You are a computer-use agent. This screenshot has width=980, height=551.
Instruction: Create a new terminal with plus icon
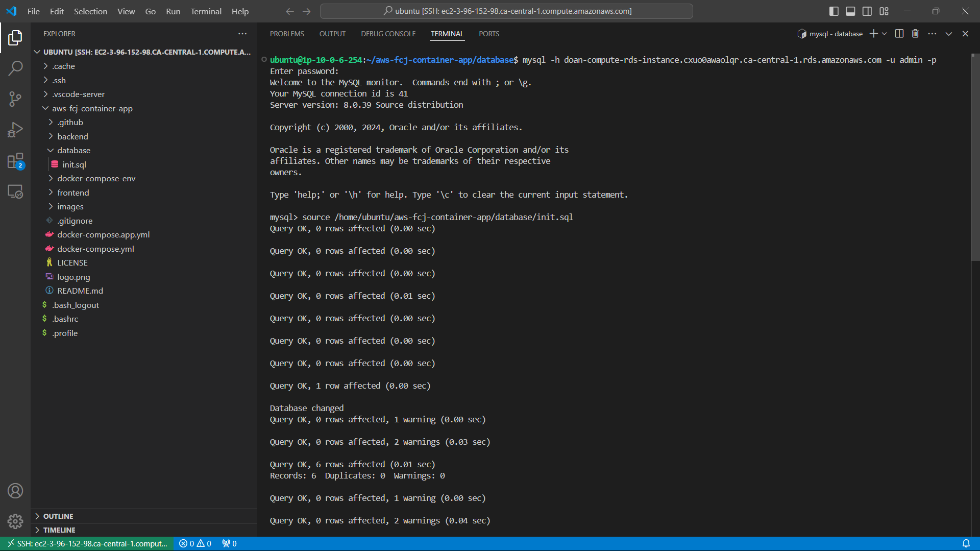pyautogui.click(x=873, y=34)
